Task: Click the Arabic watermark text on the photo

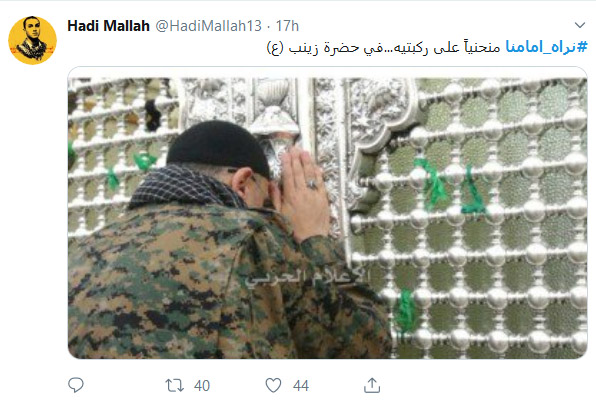Action: tap(306, 277)
